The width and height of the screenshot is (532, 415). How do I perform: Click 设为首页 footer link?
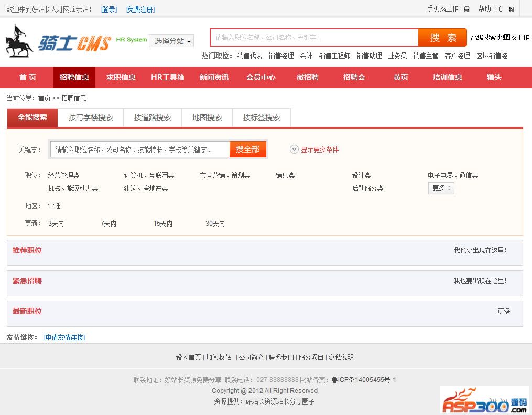tap(188, 358)
